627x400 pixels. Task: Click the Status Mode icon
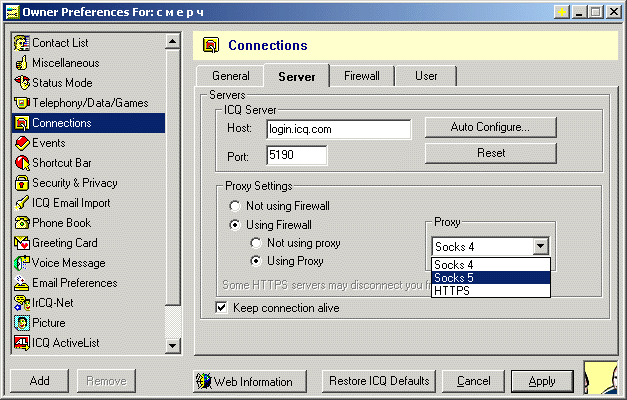coord(22,83)
